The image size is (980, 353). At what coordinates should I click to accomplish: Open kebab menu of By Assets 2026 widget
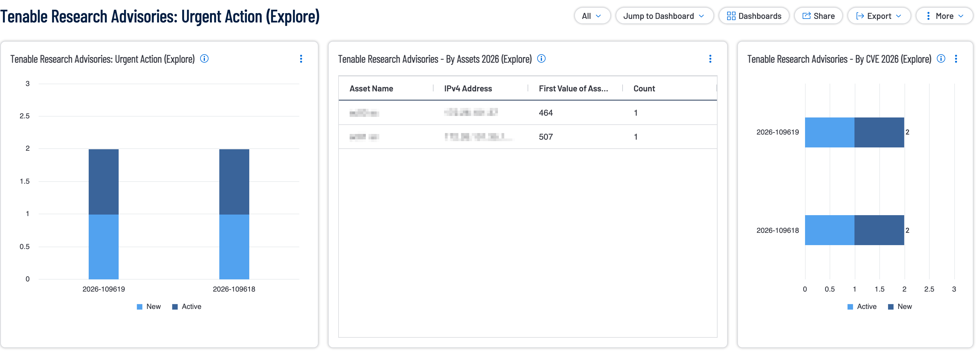click(710, 58)
